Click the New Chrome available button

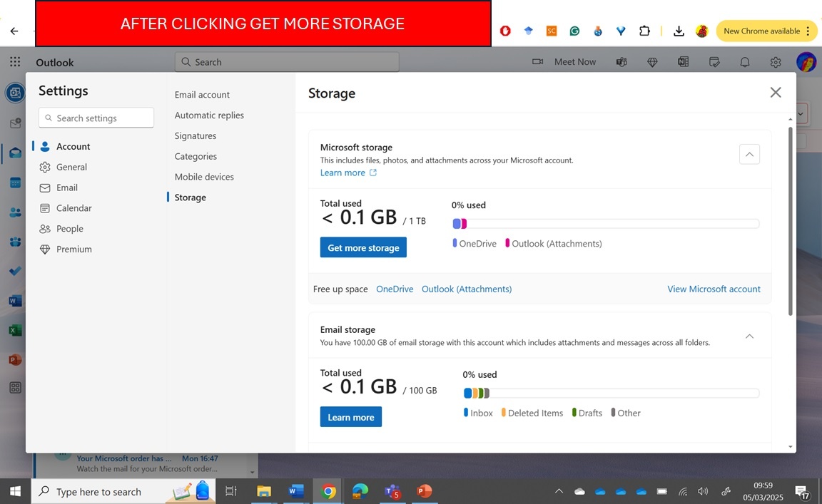[766, 31]
